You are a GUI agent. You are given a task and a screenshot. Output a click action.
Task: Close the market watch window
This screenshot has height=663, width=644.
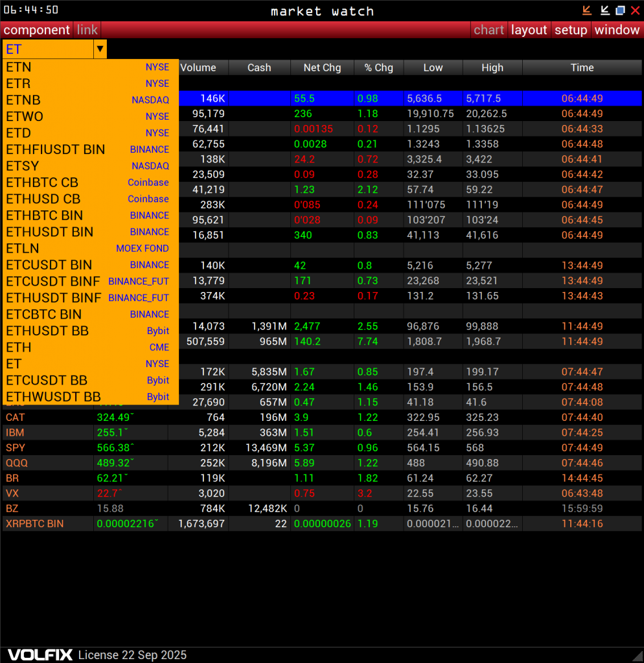point(635,10)
